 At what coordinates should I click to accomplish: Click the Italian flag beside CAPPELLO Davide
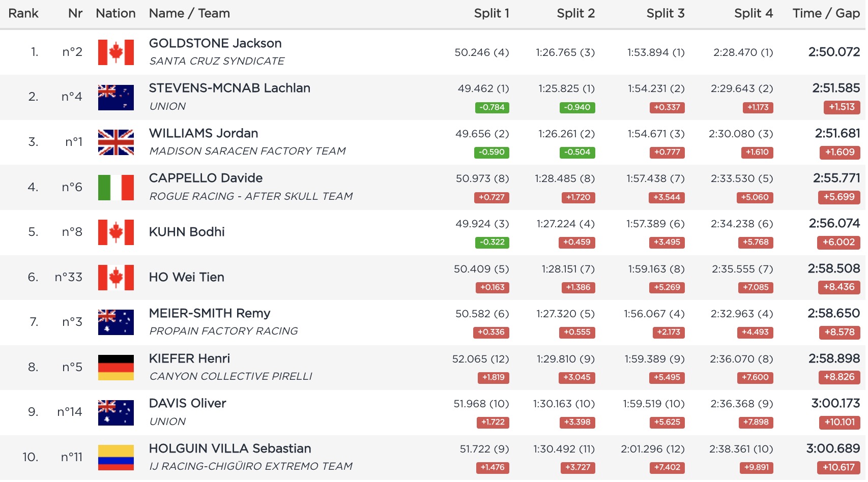pyautogui.click(x=116, y=187)
